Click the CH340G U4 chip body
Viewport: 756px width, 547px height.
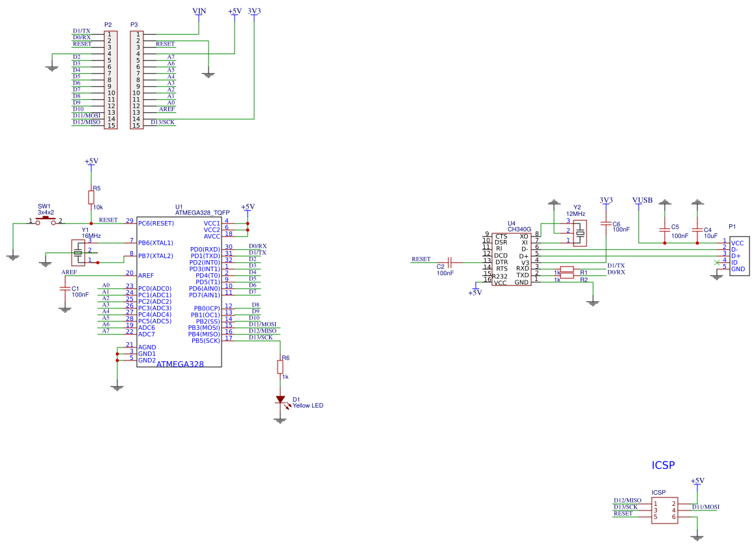[x=512, y=259]
